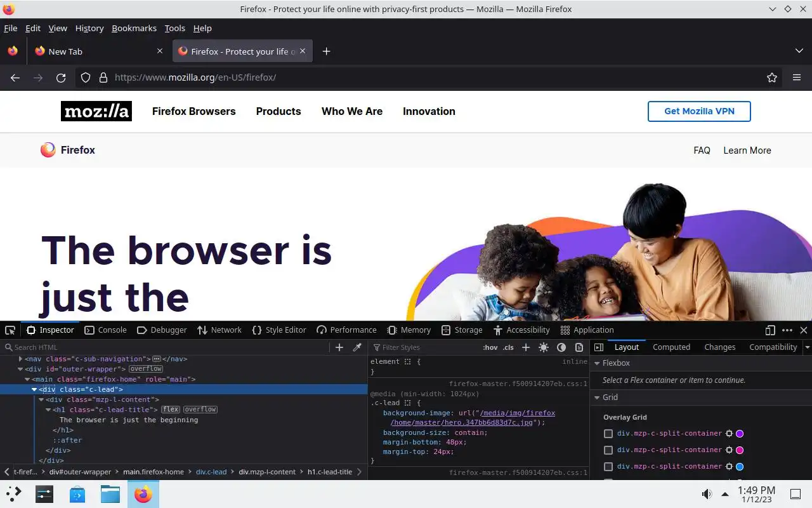Click the Get Mozilla VPN button
The height and width of the screenshot is (508, 812).
point(699,111)
